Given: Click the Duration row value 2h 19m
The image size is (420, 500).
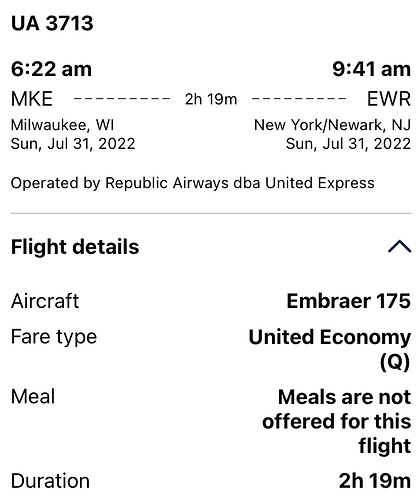Looking at the screenshot, I should (375, 481).
